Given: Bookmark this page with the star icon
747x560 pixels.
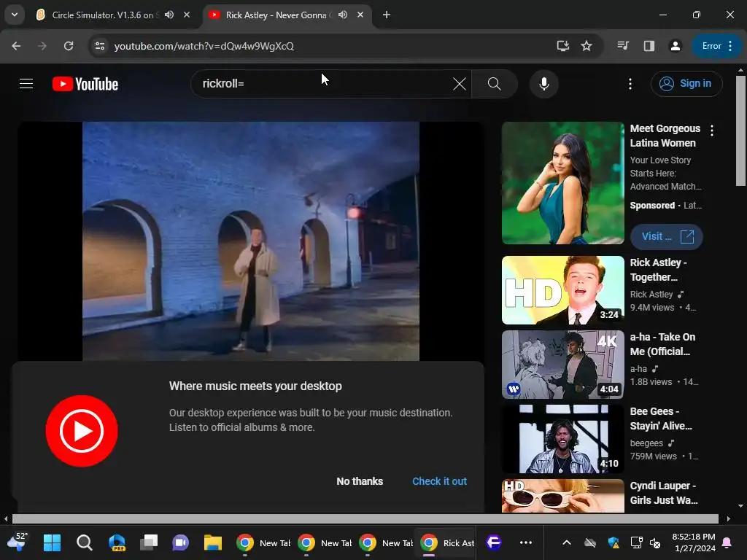Looking at the screenshot, I should click(x=587, y=46).
